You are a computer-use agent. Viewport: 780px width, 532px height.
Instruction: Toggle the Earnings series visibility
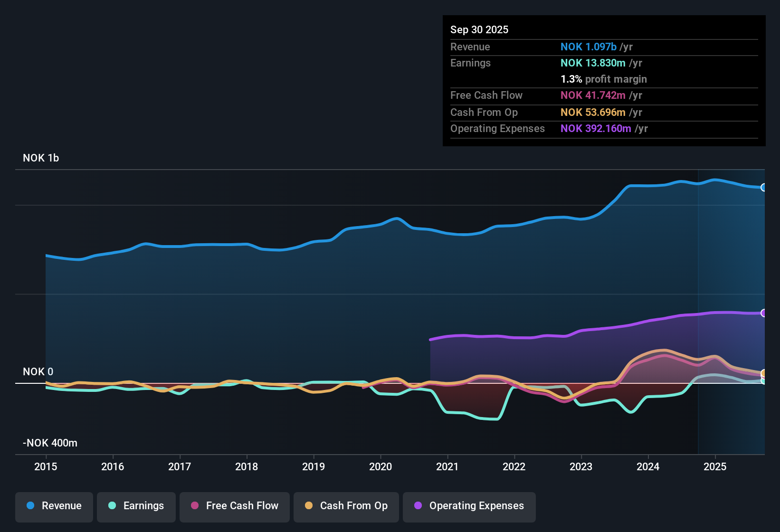(136, 506)
